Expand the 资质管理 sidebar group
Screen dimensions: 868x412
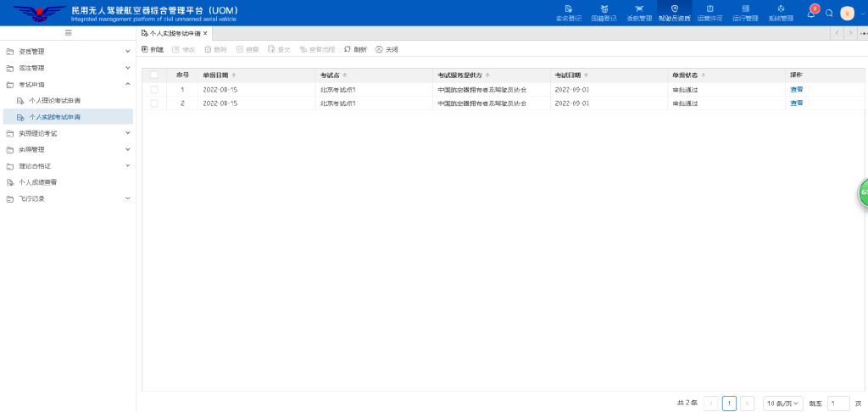[x=68, y=52]
